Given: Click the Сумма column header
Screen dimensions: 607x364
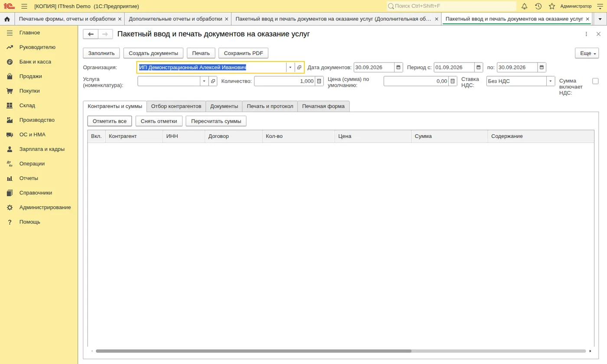Looking at the screenshot, I should tap(450, 136).
